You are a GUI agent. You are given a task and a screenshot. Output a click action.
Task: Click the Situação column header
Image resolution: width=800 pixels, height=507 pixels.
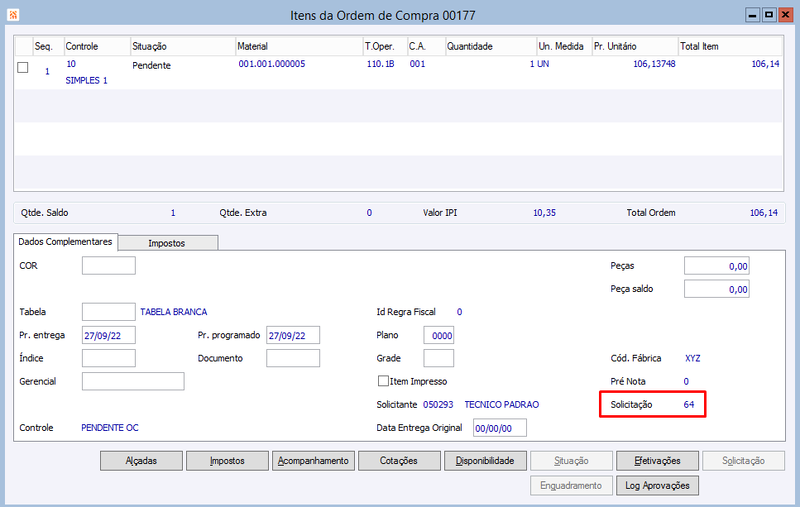[183, 46]
